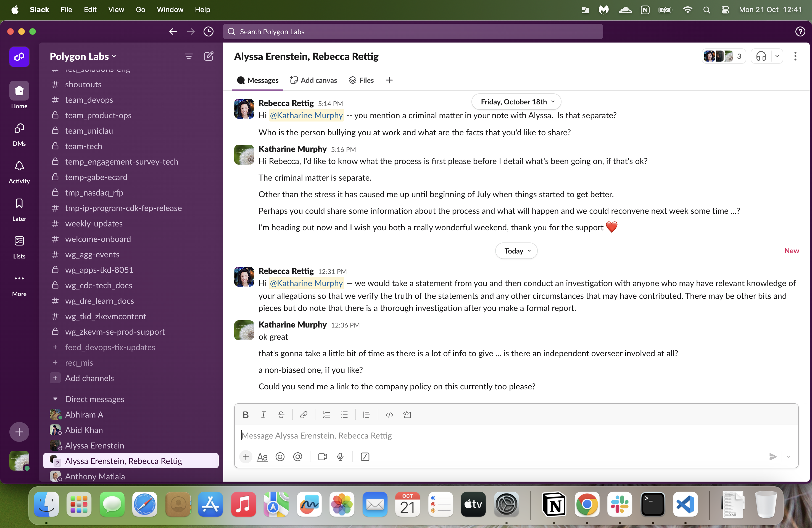
Task: Open slash command shortcuts
Action: click(365, 457)
